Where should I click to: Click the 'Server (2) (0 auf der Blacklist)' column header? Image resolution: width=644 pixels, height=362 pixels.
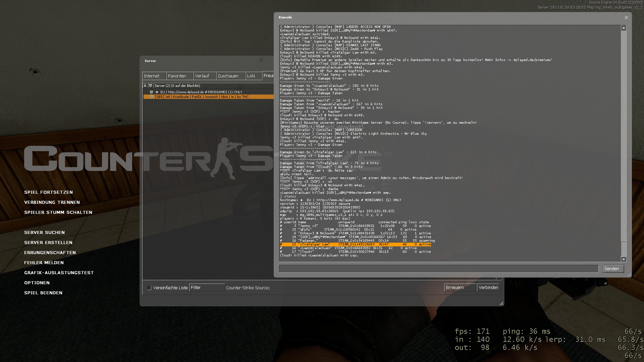pos(214,85)
